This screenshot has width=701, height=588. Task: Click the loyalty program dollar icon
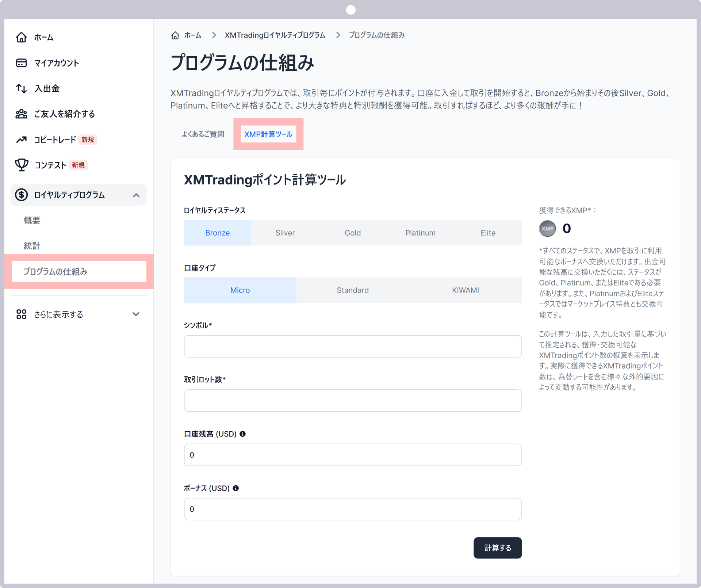click(x=22, y=195)
